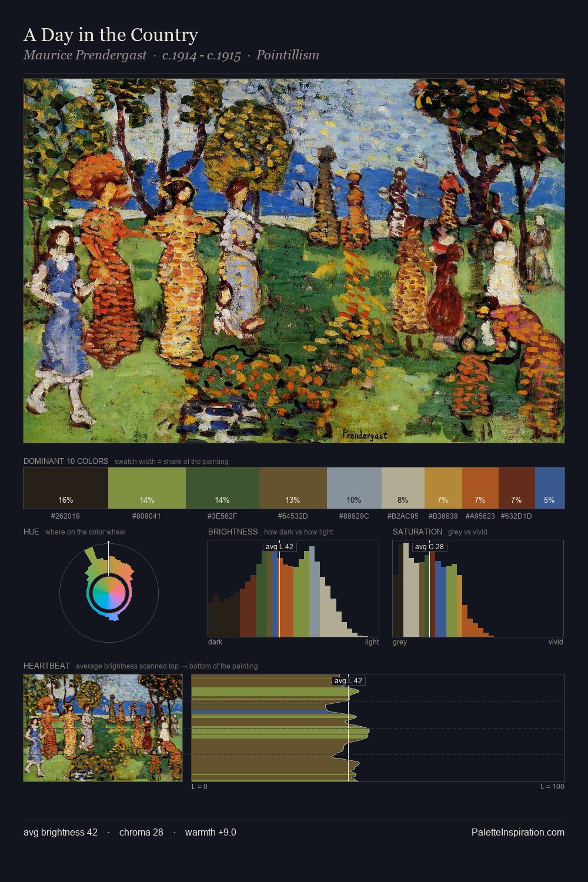
Task: Click the #88929C hex label
Action: point(354,516)
